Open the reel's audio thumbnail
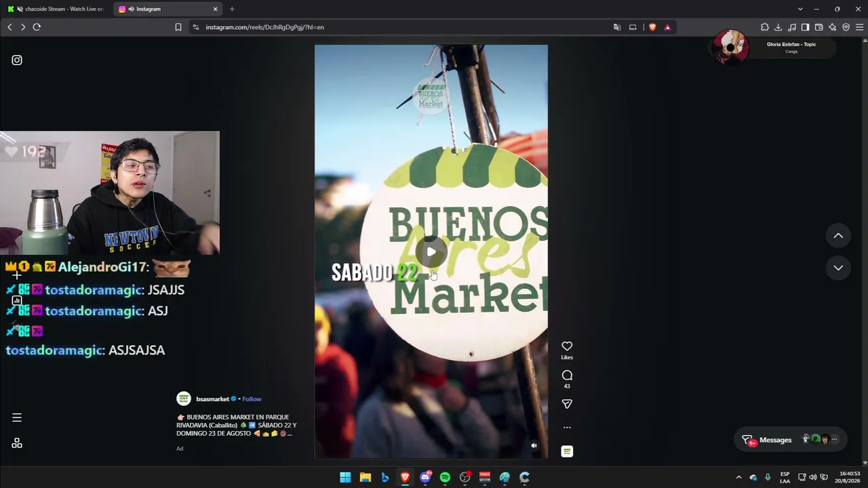868x488 pixels. pyautogui.click(x=567, y=451)
